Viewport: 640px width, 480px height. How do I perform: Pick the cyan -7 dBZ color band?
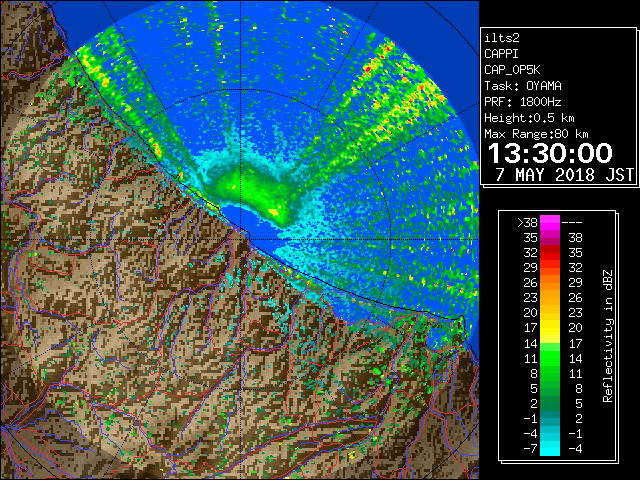point(550,449)
